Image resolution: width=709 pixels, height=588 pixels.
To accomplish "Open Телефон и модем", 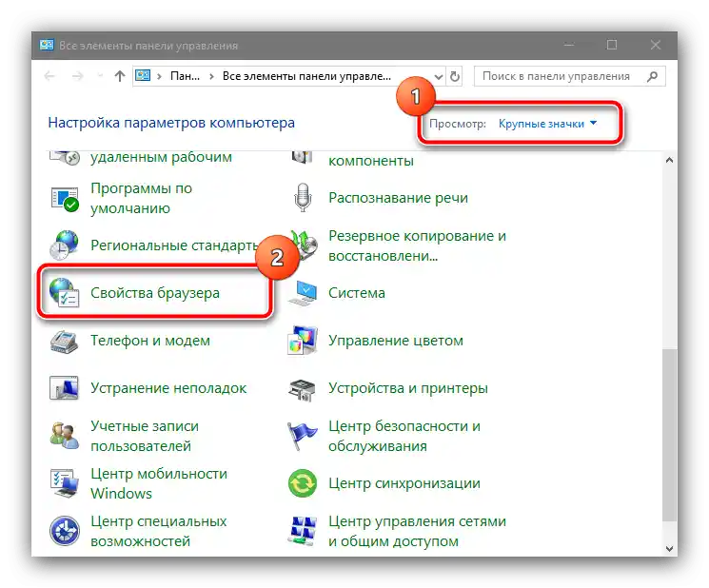I will [x=150, y=341].
